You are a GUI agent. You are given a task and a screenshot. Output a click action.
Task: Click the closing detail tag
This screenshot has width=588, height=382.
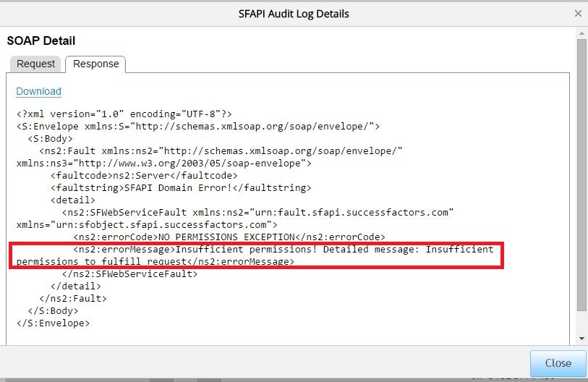point(76,286)
